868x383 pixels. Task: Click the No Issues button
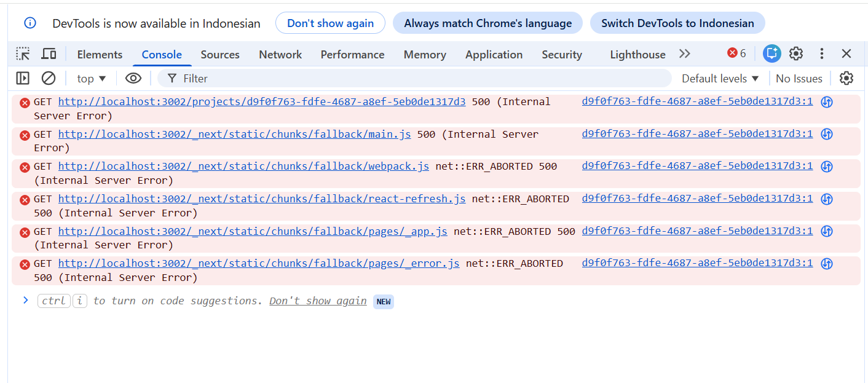click(799, 78)
